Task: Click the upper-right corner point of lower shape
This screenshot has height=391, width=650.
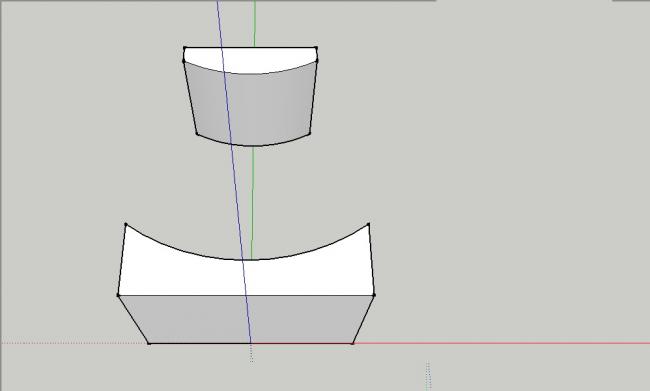Action: (369, 225)
